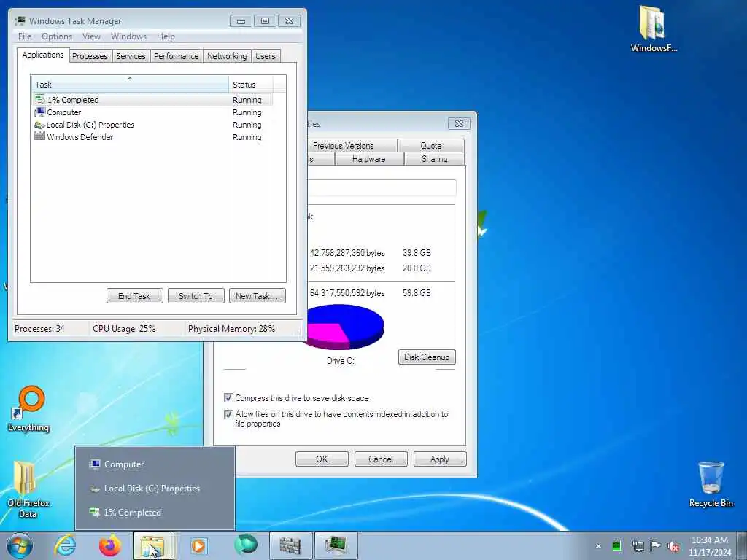Open the Start menu orb
747x560 pixels.
point(20,545)
